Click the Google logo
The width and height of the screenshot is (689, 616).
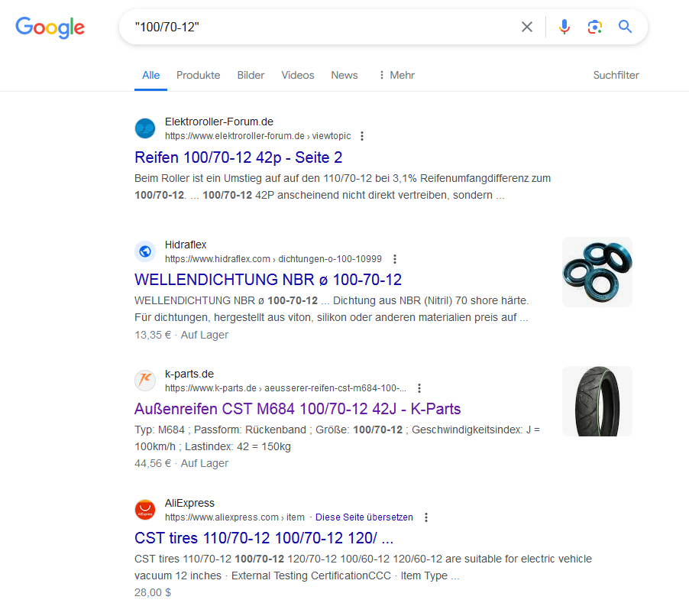tap(50, 28)
